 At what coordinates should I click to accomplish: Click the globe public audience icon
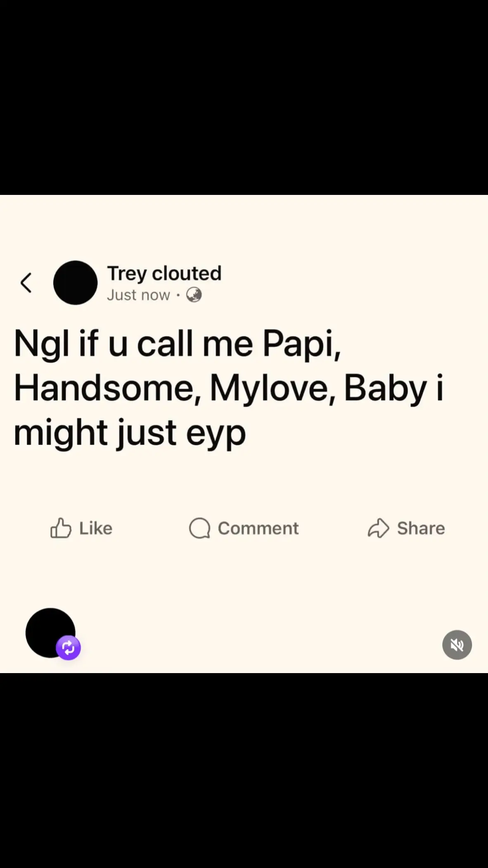click(x=194, y=295)
